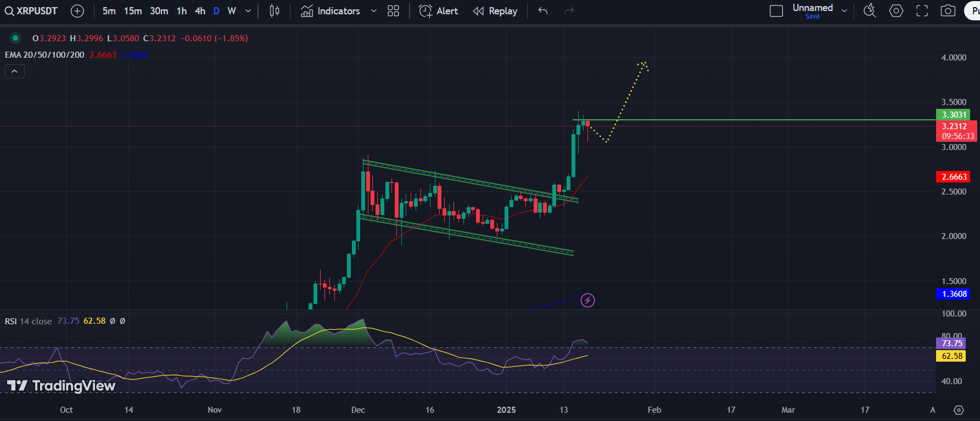Select the RSI 14 close legend
The height and width of the screenshot is (421, 980).
[28, 321]
